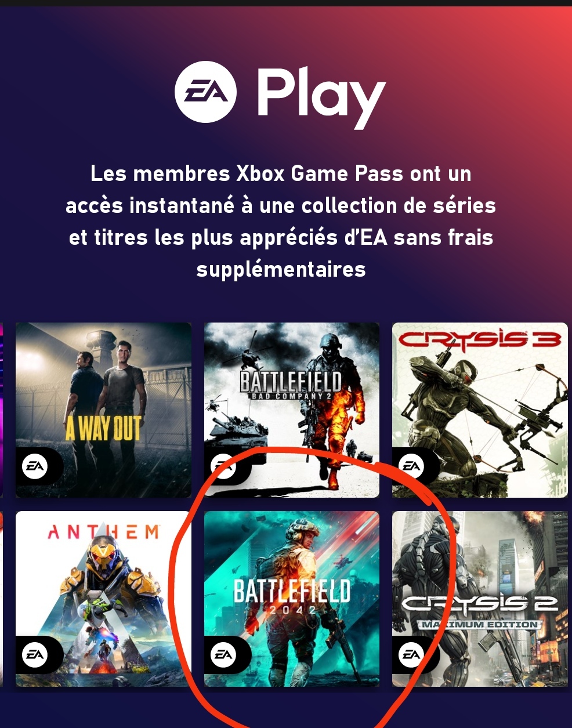Click the EA badge on Crysis 2 tile

(x=412, y=655)
